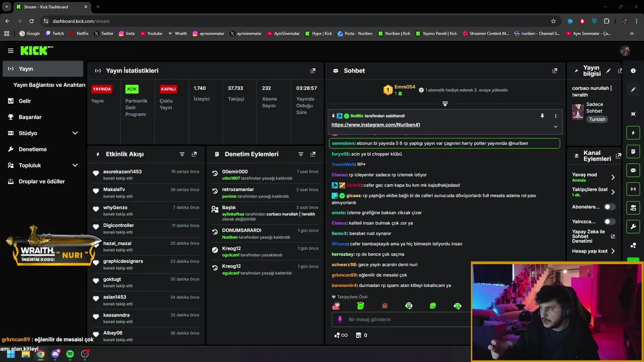
Task: Open the shop icon showing 0 below chat
Action: (x=361, y=335)
